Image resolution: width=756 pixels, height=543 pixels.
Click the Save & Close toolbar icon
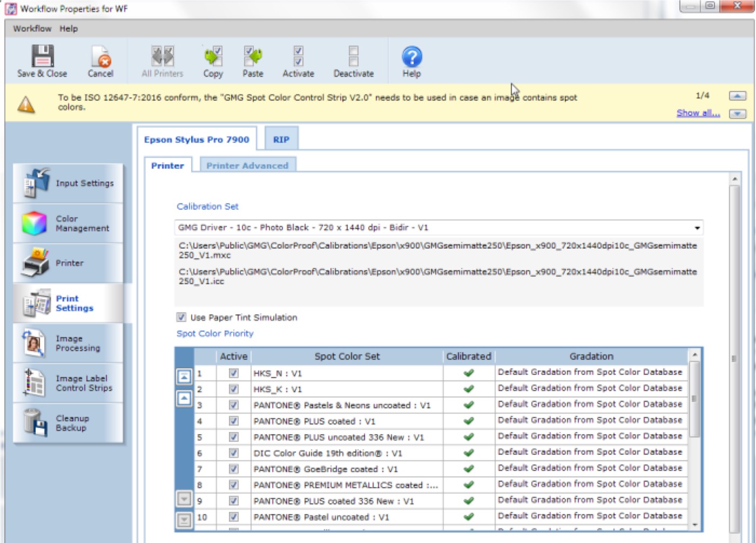[42, 62]
